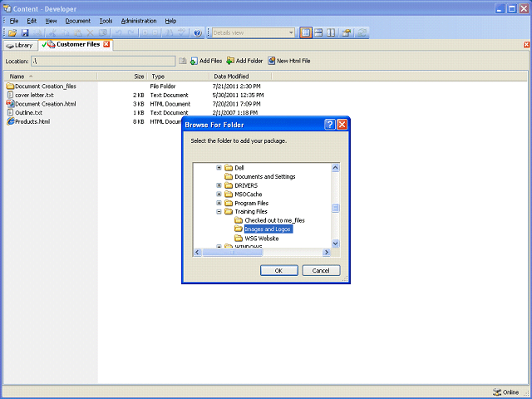
Task: Open the File menu
Action: pos(14,21)
